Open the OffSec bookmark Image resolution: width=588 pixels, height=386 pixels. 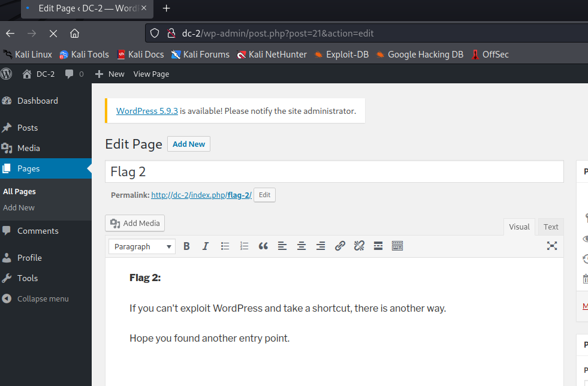pyautogui.click(x=490, y=55)
